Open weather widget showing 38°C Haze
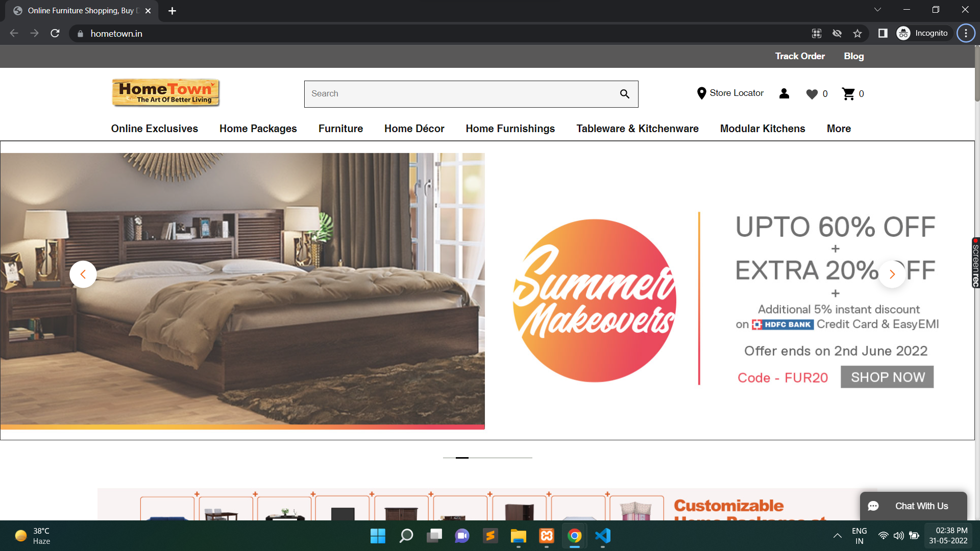 point(33,536)
